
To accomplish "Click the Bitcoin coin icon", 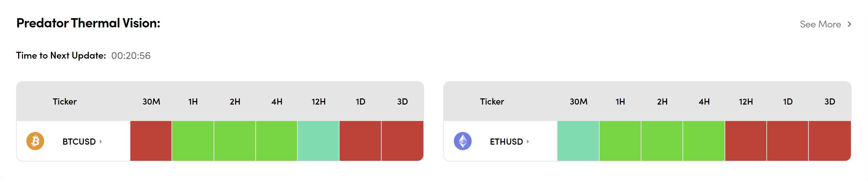I will click(x=35, y=141).
